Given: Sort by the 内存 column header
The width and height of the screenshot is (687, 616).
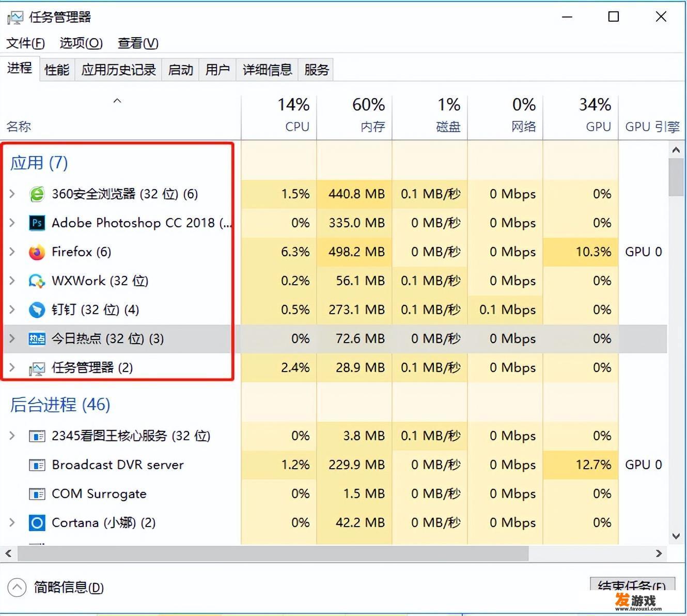Looking at the screenshot, I should tap(354, 118).
